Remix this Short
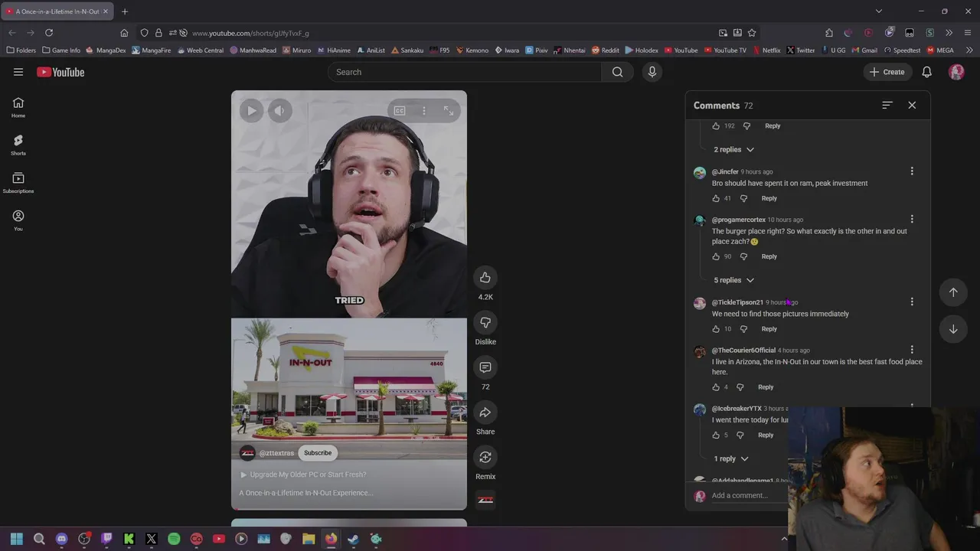The width and height of the screenshot is (980, 551). tap(485, 457)
